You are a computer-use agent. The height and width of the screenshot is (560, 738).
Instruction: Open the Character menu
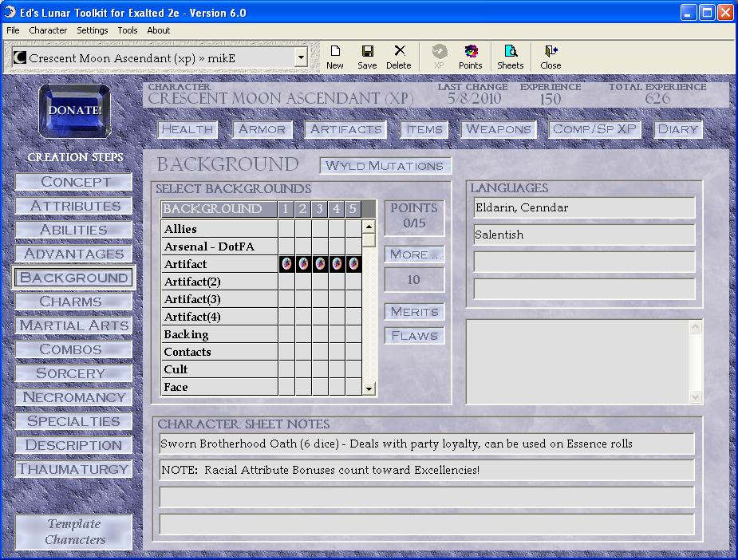coord(48,30)
